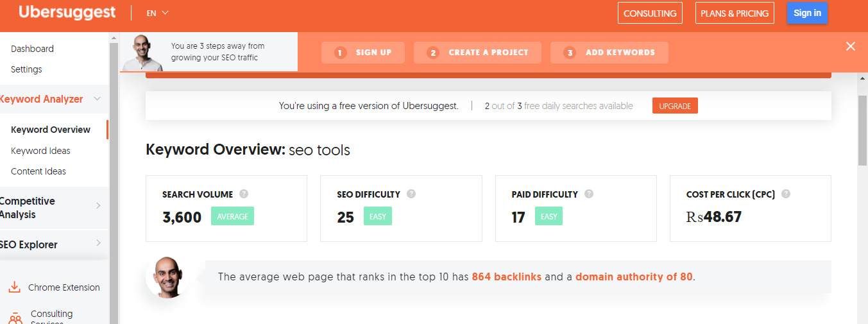The width and height of the screenshot is (868, 324).
Task: Click the Sign in button
Action: (807, 13)
